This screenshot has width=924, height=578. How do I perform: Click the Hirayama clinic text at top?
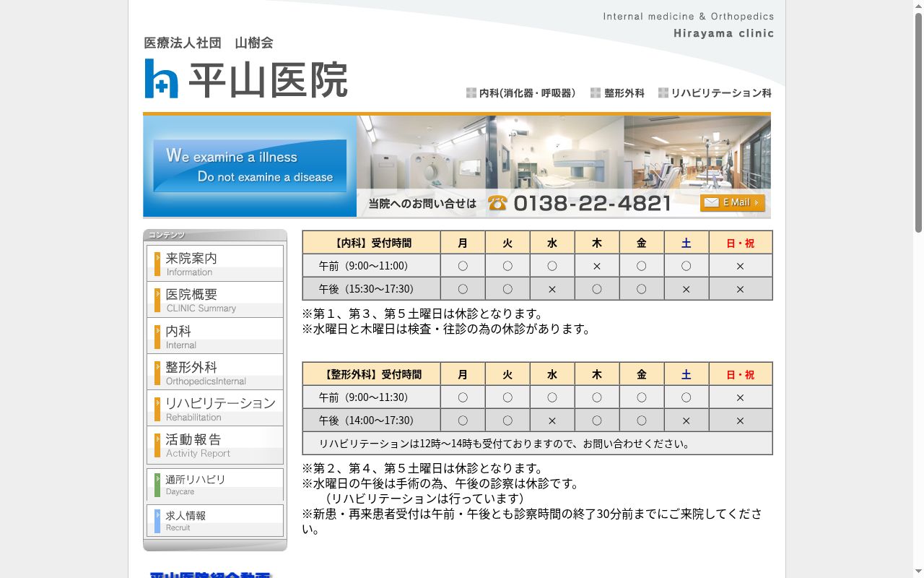(x=723, y=33)
